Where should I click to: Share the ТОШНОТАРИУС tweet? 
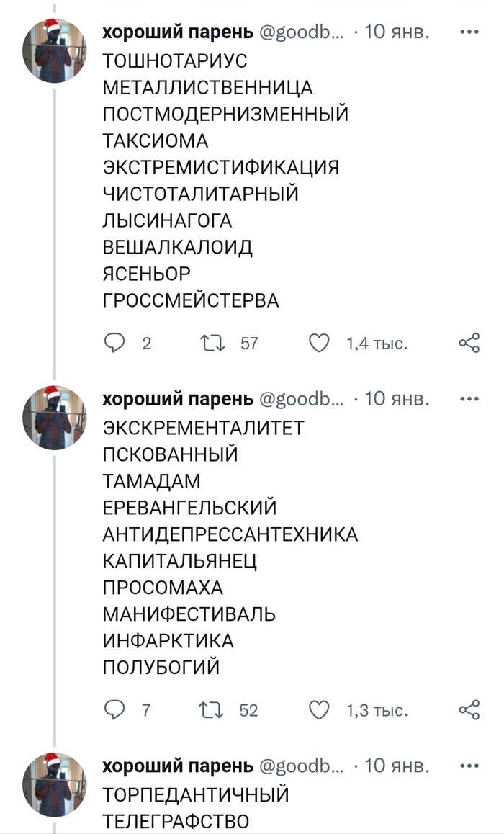[469, 344]
